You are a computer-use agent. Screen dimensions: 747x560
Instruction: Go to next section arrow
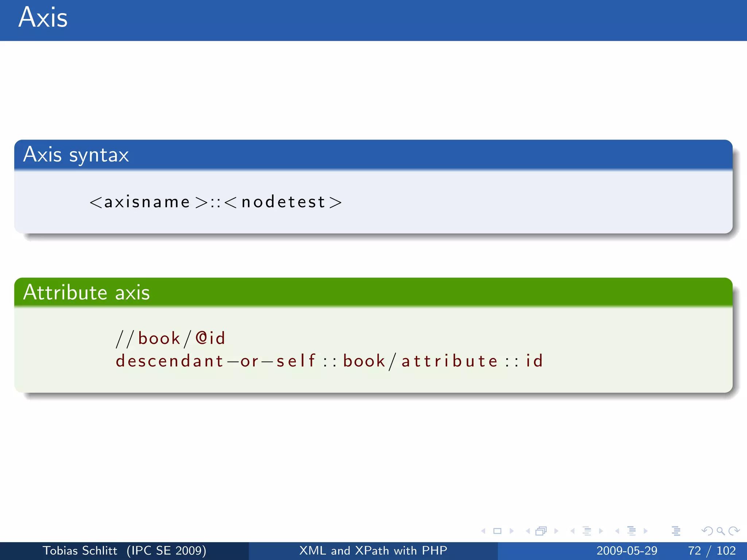click(646, 531)
